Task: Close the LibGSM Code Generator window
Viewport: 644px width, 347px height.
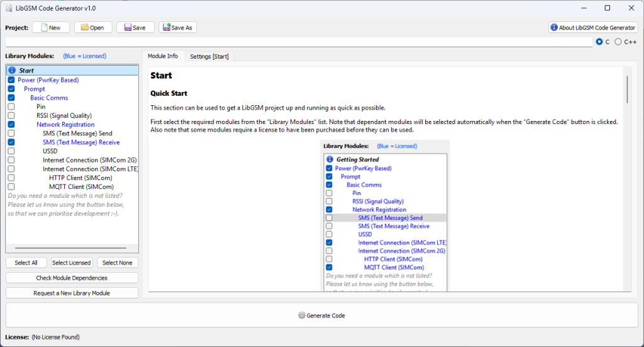Action: pyautogui.click(x=631, y=8)
